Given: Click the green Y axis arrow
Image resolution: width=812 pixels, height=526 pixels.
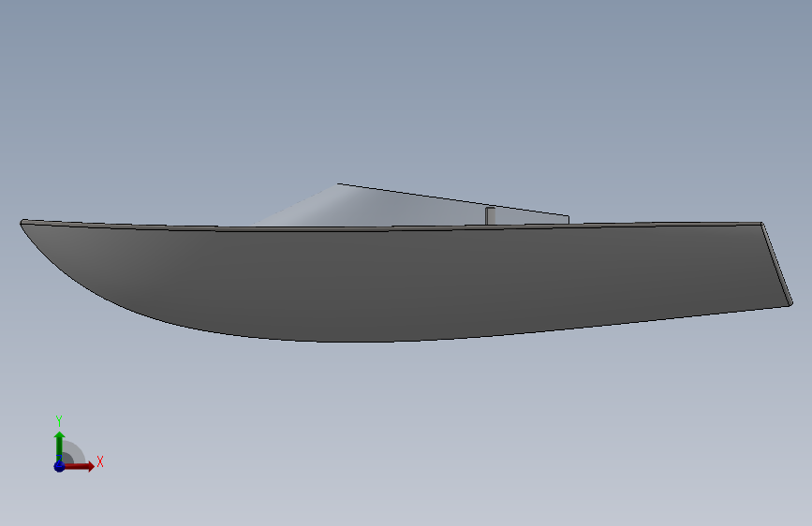Looking at the screenshot, I should [x=60, y=446].
